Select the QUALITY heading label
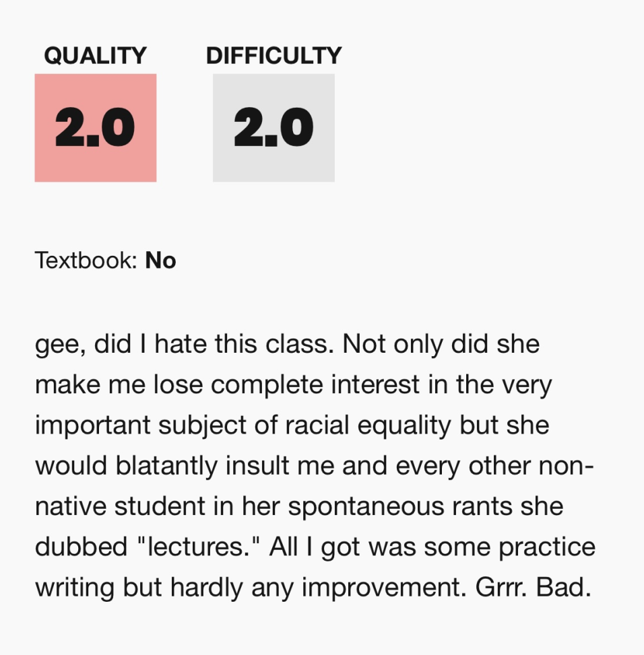 pos(95,56)
